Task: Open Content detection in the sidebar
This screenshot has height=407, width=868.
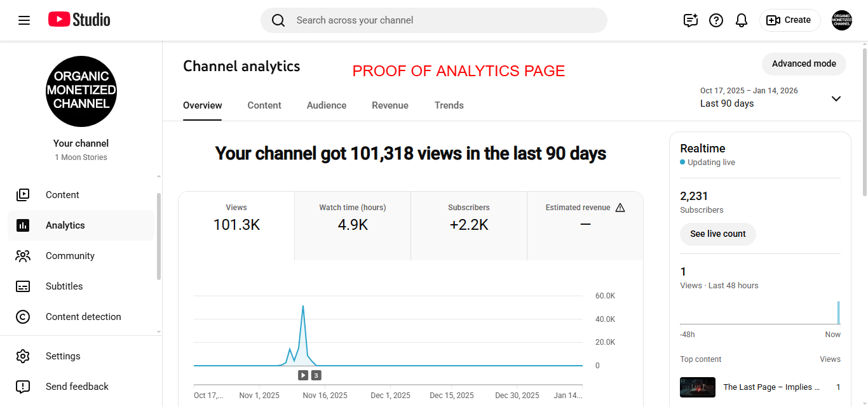Action: click(83, 317)
